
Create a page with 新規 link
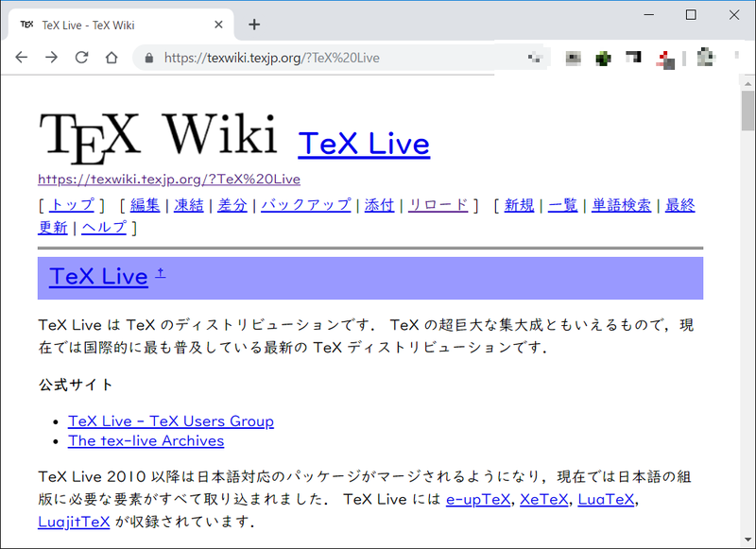(x=519, y=205)
